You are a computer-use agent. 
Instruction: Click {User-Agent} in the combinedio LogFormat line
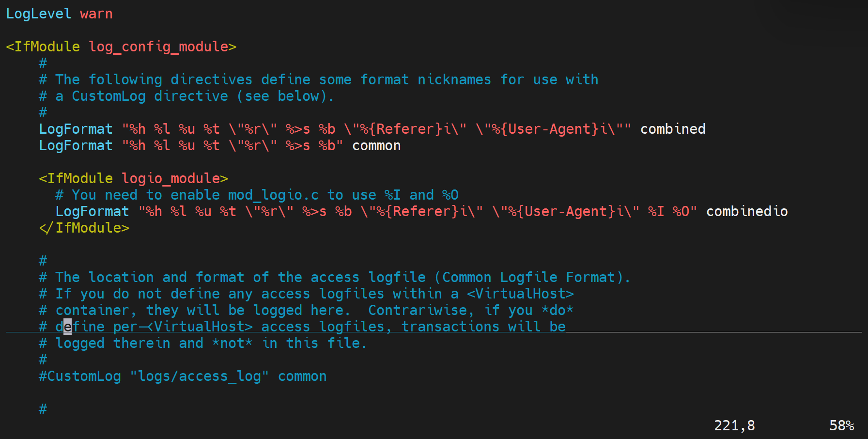(566, 212)
